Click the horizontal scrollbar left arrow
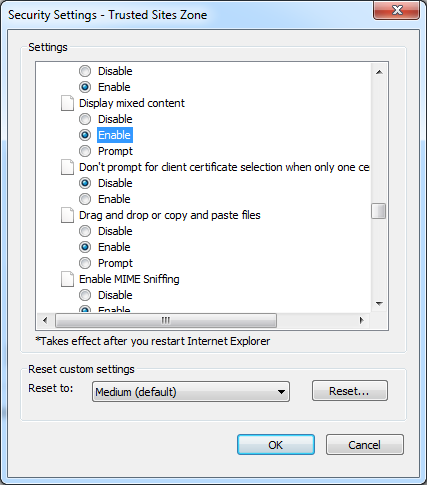This screenshot has width=427, height=485. pyautogui.click(x=45, y=321)
